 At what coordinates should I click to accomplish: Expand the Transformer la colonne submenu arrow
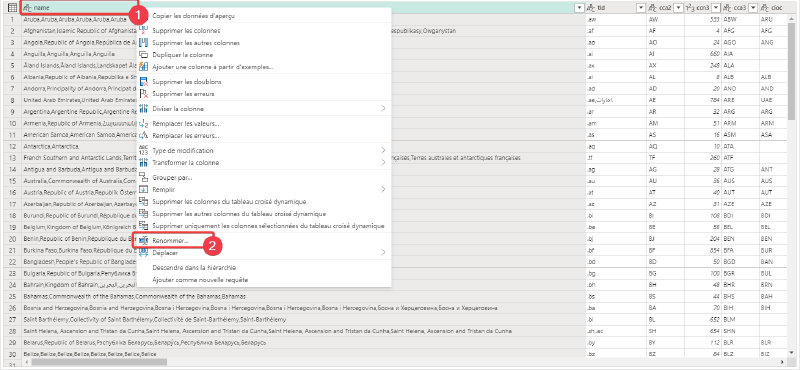pos(383,163)
